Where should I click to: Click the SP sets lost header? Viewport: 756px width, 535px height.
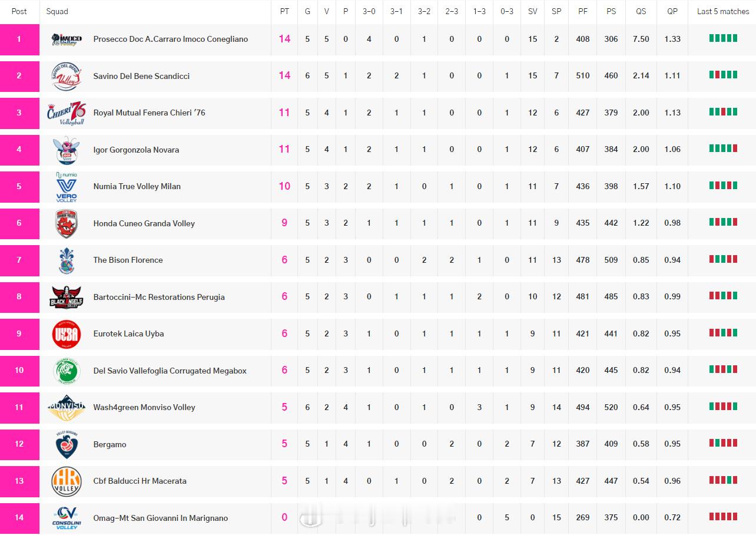click(556, 11)
